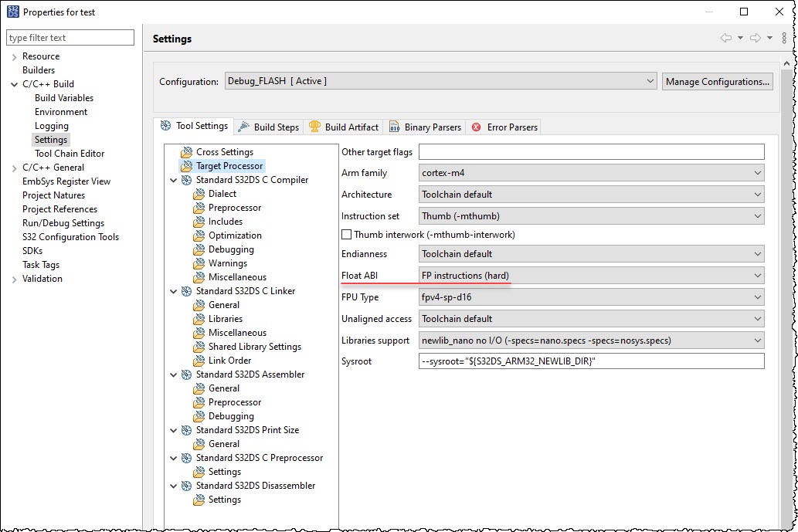
Task: Open the Arm family dropdown
Action: pos(592,173)
